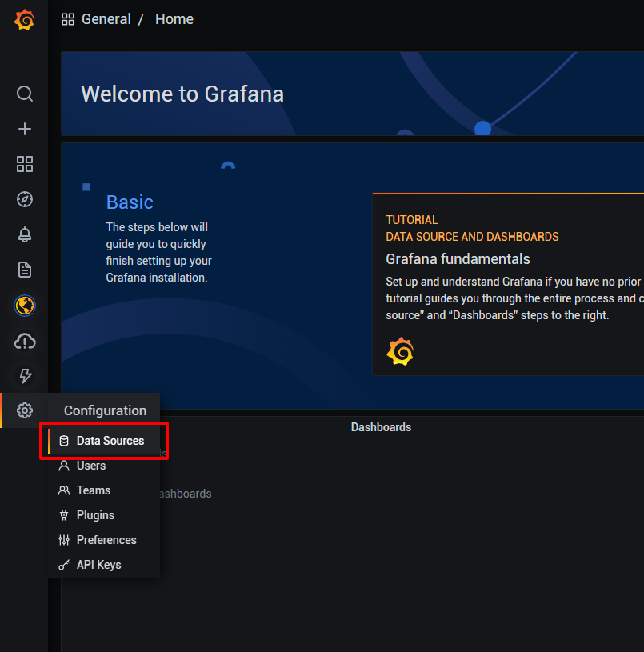
Task: Open the Dashboards grid sidebar icon
Action: click(x=25, y=164)
